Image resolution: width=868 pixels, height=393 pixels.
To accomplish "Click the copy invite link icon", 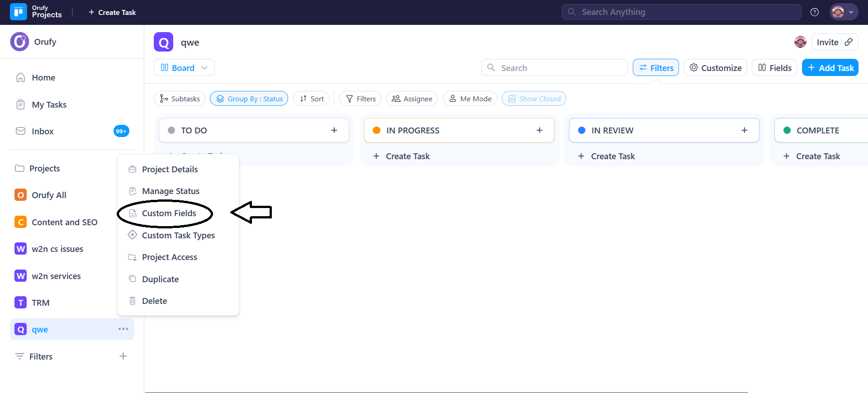I will (849, 42).
